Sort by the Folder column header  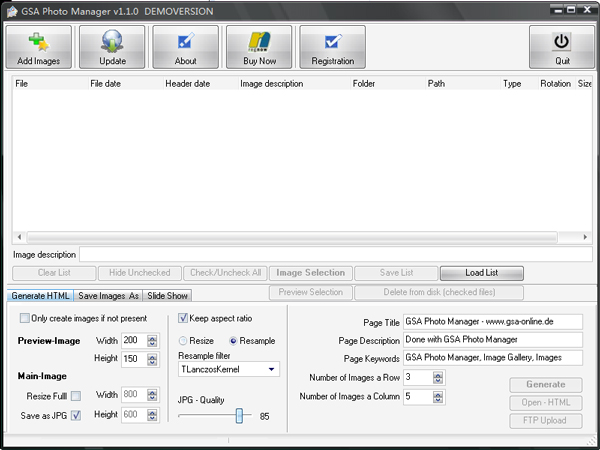tap(388, 83)
